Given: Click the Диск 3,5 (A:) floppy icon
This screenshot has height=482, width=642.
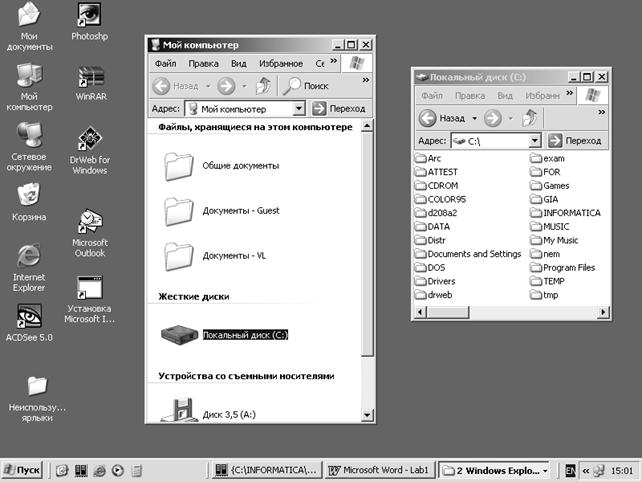Looking at the screenshot, I should 178,408.
